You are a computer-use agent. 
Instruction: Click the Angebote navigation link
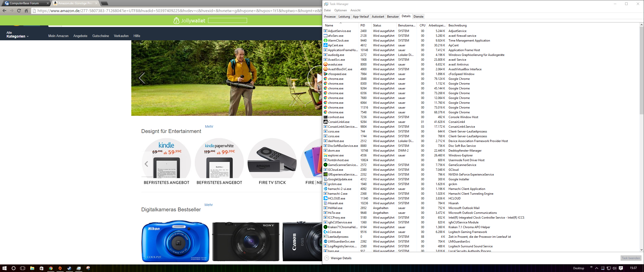click(x=80, y=36)
